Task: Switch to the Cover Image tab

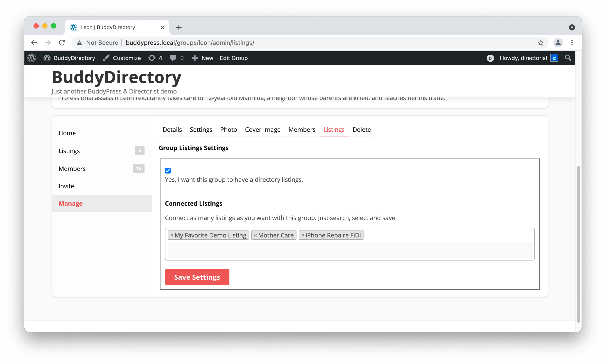Action: click(x=263, y=130)
